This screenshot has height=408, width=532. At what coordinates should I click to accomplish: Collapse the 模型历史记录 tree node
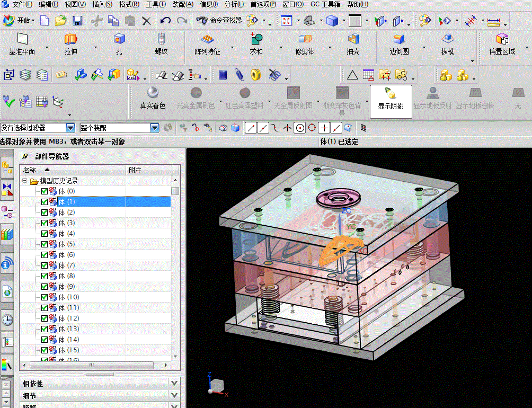[x=25, y=181]
